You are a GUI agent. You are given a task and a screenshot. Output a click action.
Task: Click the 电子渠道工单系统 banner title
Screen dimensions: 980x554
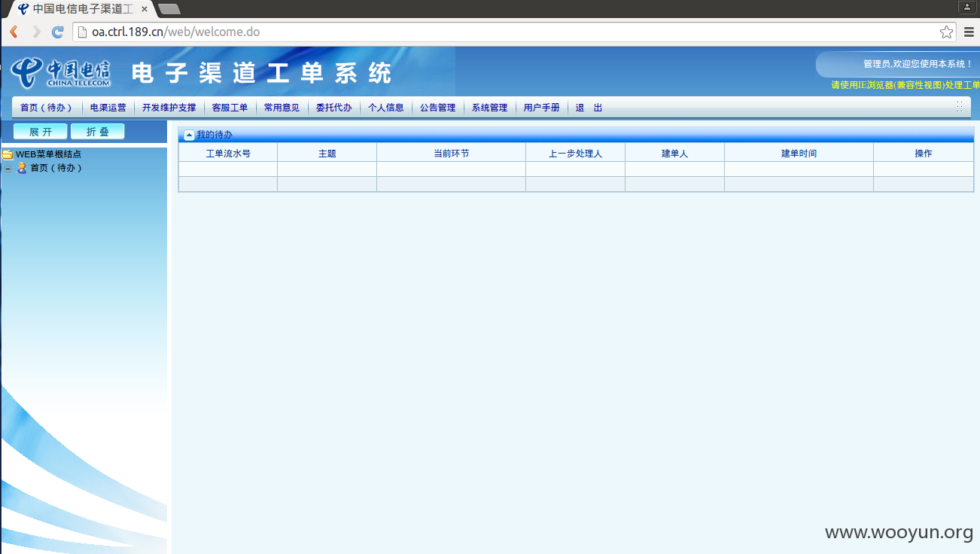tap(262, 73)
